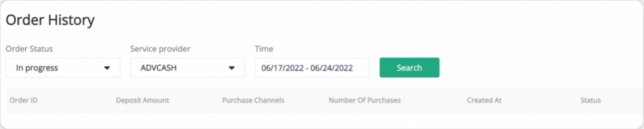
Task: Click the Time field label
Action: point(264,49)
